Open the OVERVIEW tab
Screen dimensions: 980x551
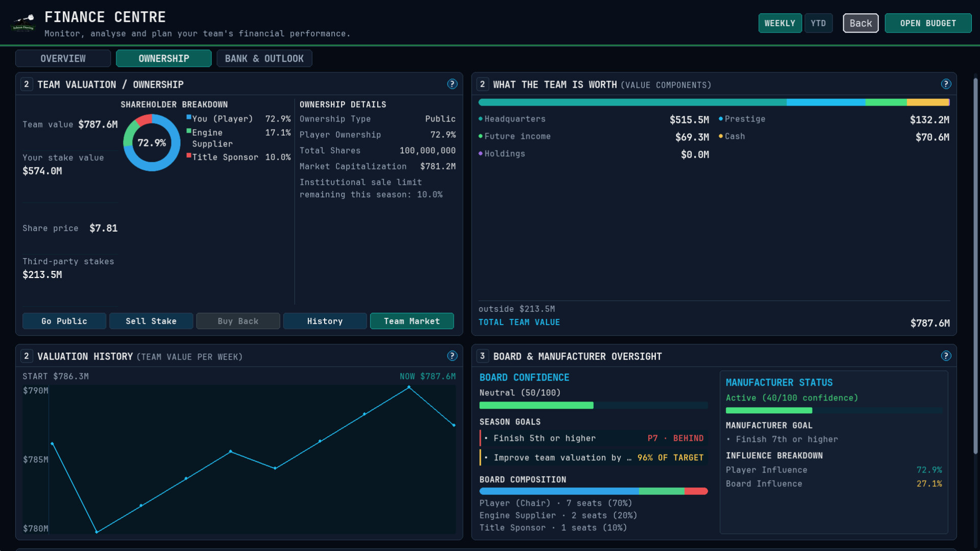(63, 59)
